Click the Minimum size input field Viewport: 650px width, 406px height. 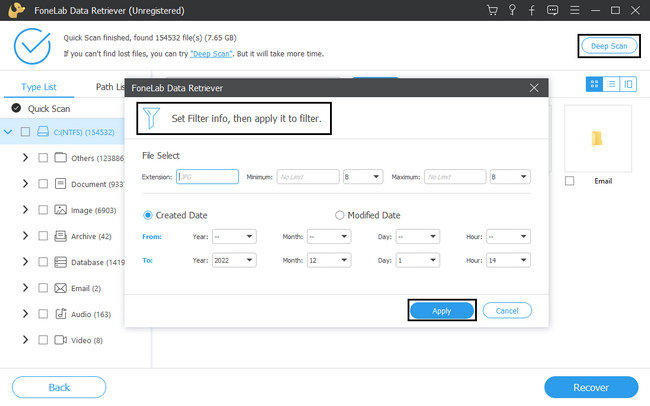pos(308,177)
